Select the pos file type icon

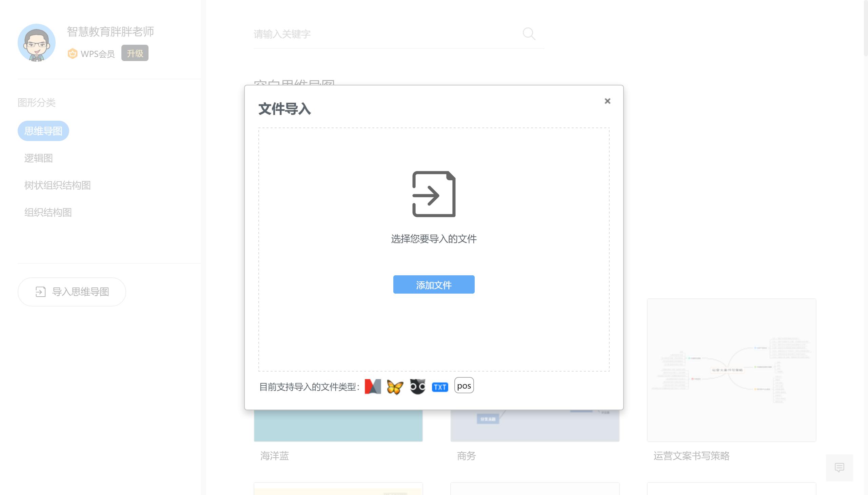[x=464, y=385]
